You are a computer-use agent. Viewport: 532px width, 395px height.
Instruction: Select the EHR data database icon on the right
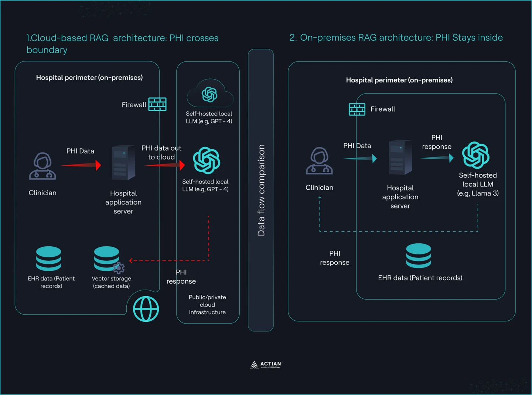coord(419,255)
